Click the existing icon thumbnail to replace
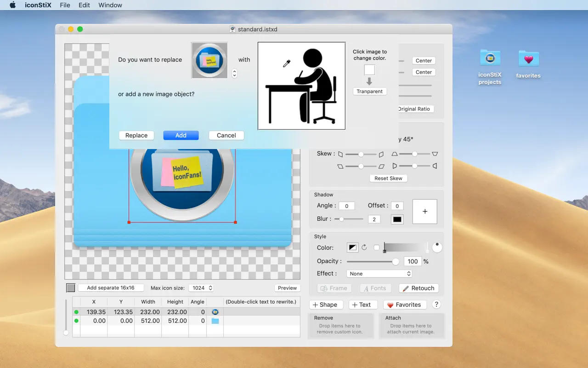Screen dimensions: 588x368 point(209,60)
